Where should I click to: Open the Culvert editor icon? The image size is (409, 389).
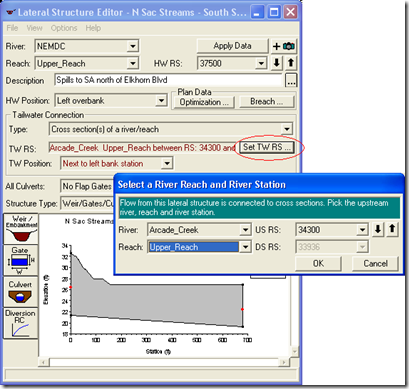(21, 292)
